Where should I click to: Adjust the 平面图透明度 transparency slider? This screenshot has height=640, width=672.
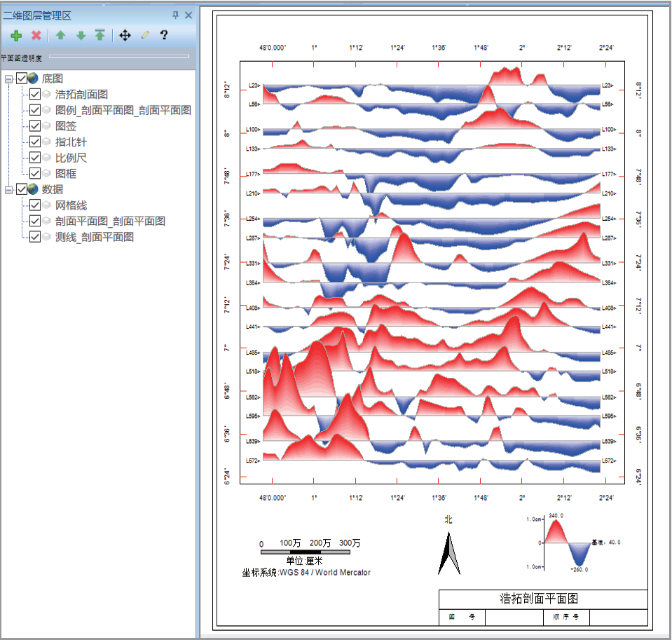[x=119, y=56]
